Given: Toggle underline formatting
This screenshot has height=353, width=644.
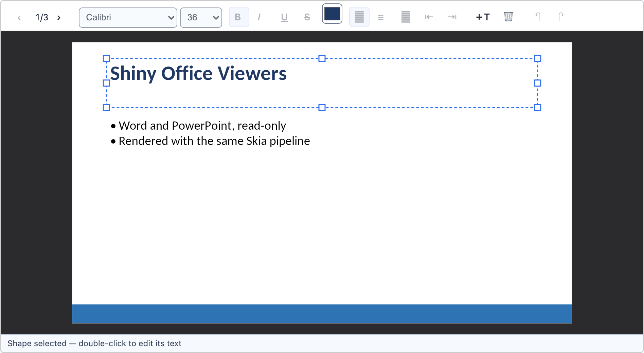Looking at the screenshot, I should tap(284, 17).
